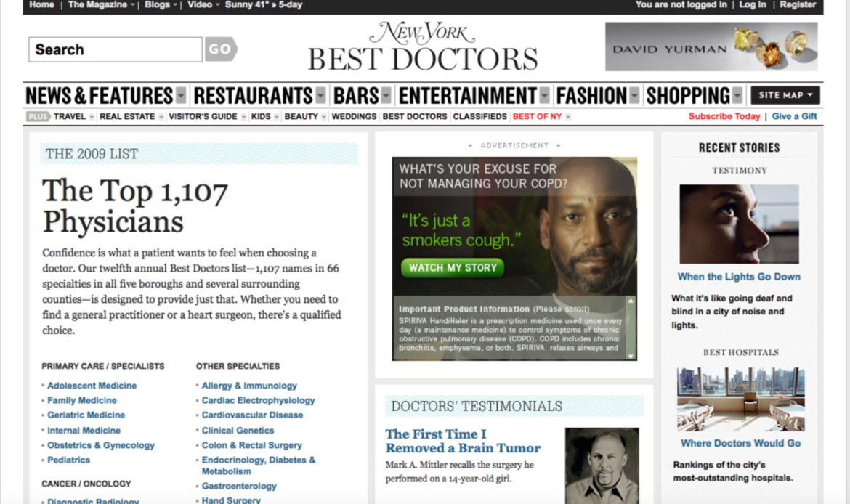Open Best Doctors in secondary navigation
The width and height of the screenshot is (850, 504).
pyautogui.click(x=415, y=116)
